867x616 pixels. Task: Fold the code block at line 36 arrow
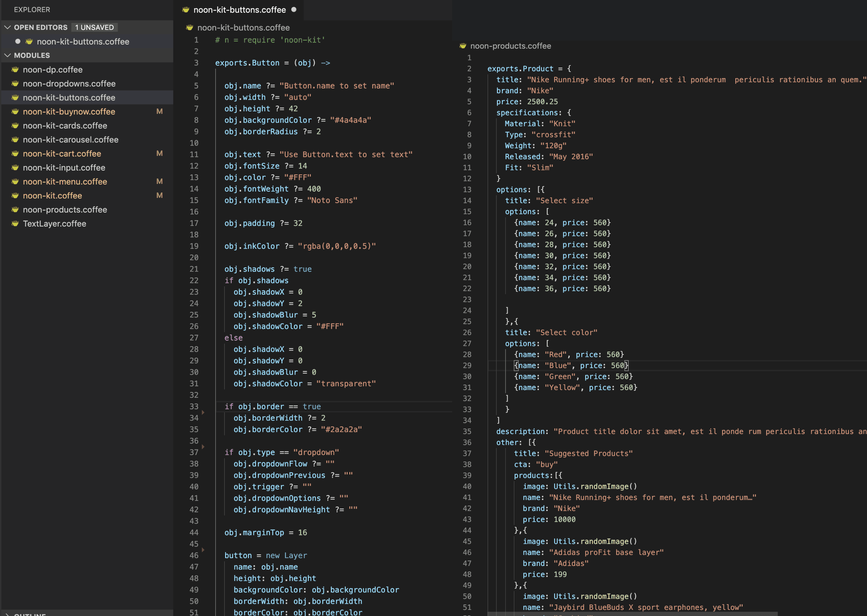tap(203, 446)
